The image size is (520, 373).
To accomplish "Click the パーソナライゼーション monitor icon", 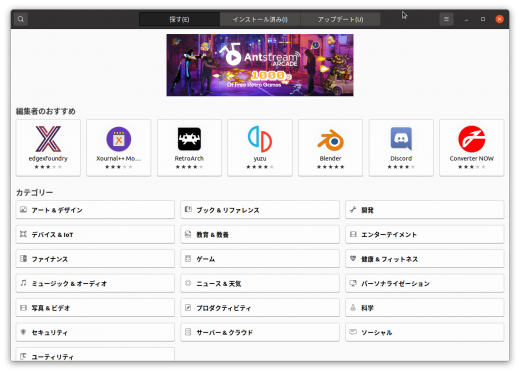I will click(353, 283).
